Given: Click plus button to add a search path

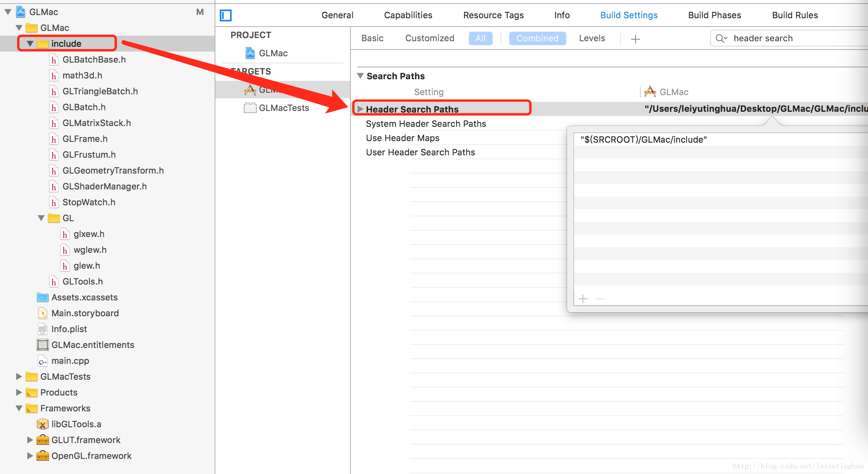Looking at the screenshot, I should [583, 298].
